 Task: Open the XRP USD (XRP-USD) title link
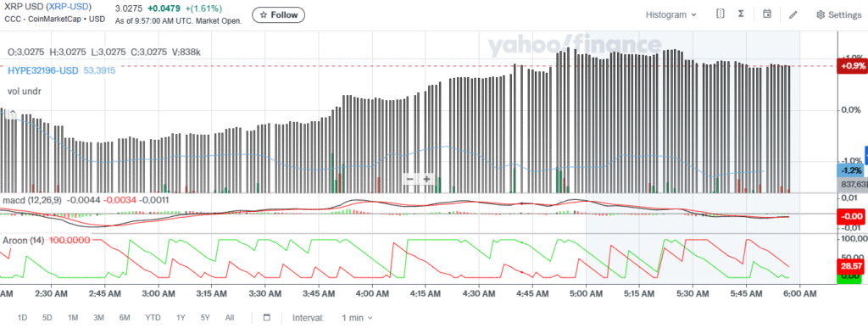[x=48, y=7]
